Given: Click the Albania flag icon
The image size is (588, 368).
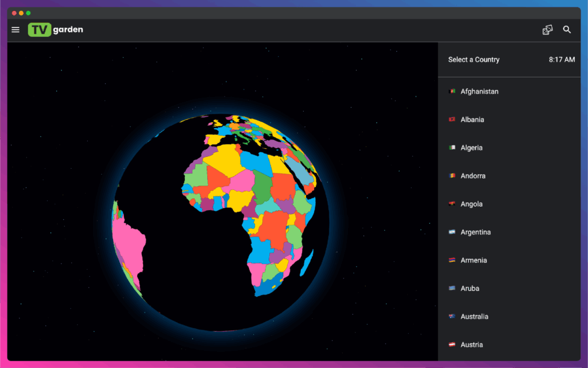Looking at the screenshot, I should [x=452, y=119].
